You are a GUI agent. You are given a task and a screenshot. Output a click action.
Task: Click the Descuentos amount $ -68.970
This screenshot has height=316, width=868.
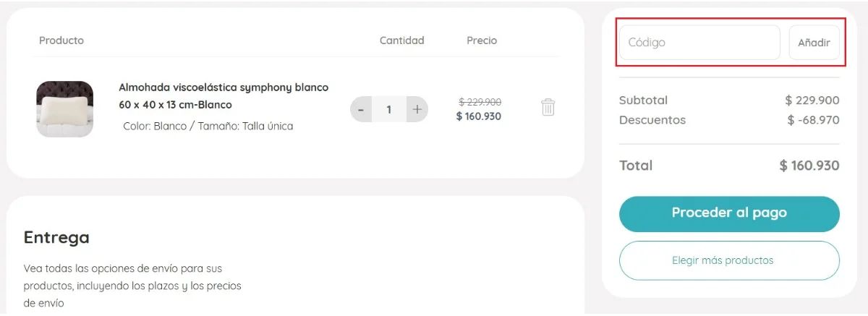[813, 119]
